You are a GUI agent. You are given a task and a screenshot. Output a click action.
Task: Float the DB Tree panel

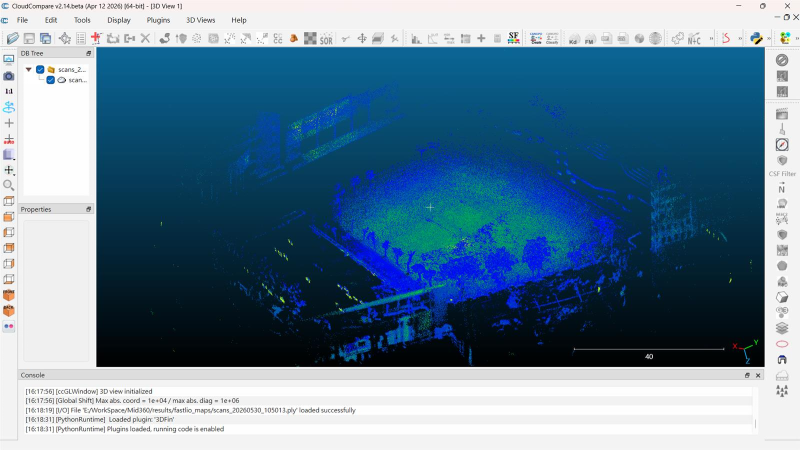[88, 53]
